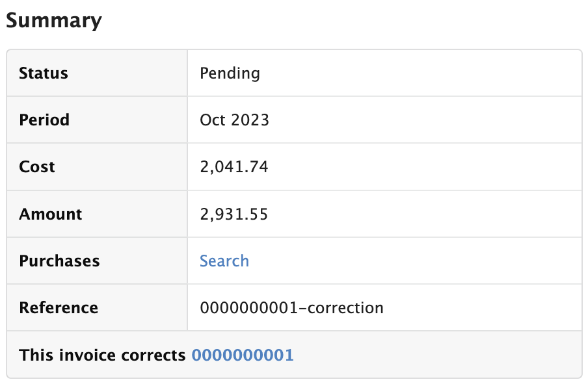
Task: Select the Cost row label
Action: (x=36, y=166)
